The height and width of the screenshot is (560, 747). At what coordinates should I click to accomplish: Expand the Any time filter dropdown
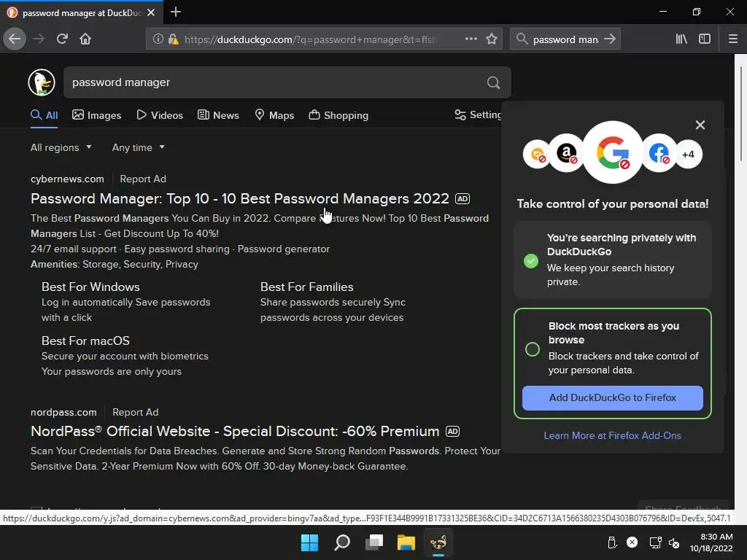pos(138,147)
